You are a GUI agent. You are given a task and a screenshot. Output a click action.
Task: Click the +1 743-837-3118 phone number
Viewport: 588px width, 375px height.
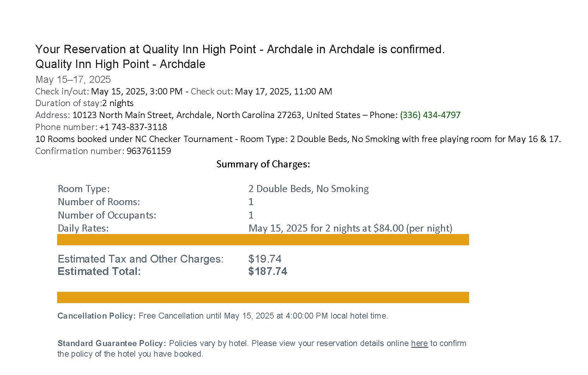pyautogui.click(x=133, y=127)
